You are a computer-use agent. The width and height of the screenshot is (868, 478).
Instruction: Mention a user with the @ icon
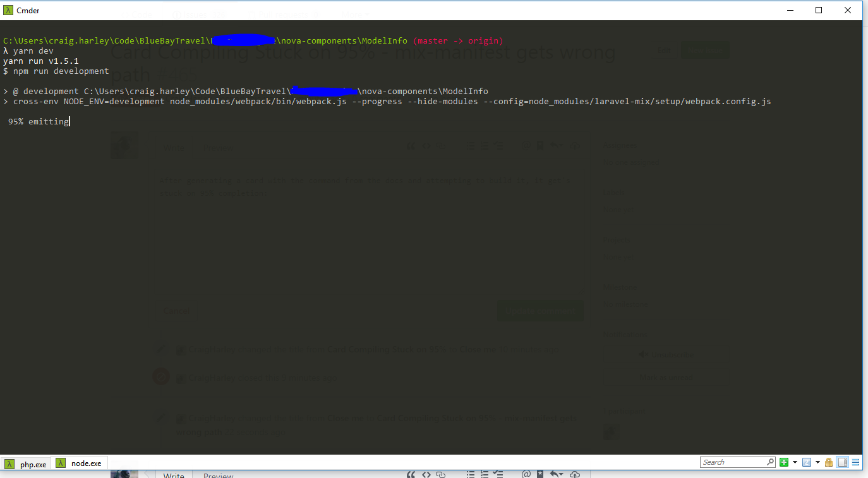(526, 474)
